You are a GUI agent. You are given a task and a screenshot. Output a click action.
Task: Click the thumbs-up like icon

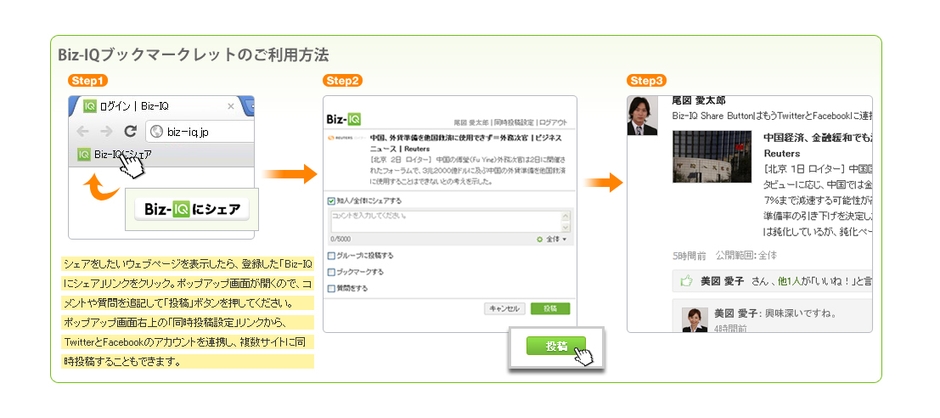pos(686,280)
